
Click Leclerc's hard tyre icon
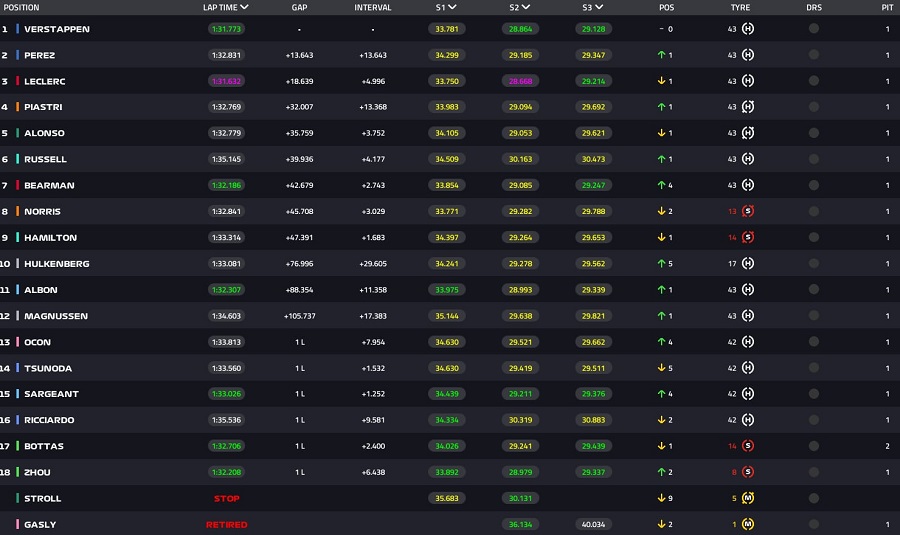point(747,81)
